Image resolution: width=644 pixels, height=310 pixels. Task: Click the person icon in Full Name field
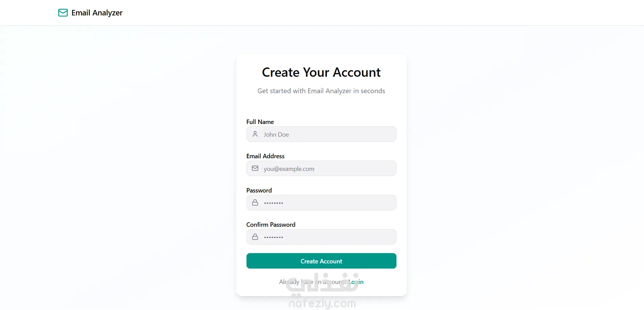point(255,134)
